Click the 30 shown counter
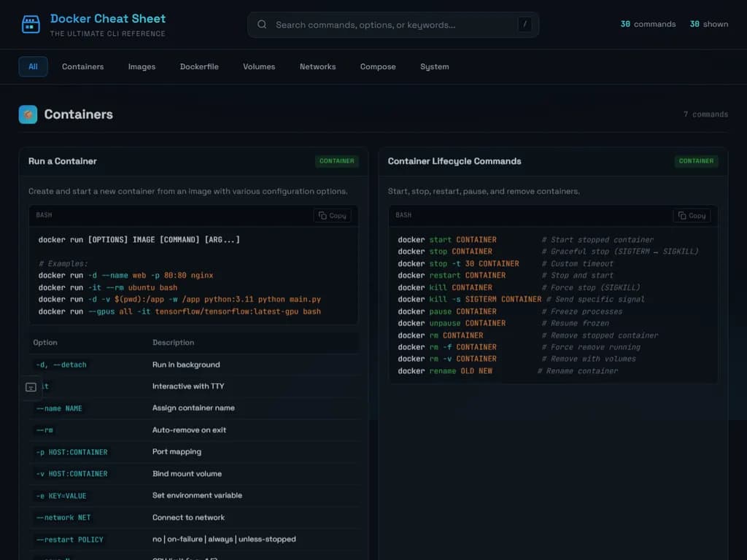This screenshot has height=560, width=747. click(708, 24)
